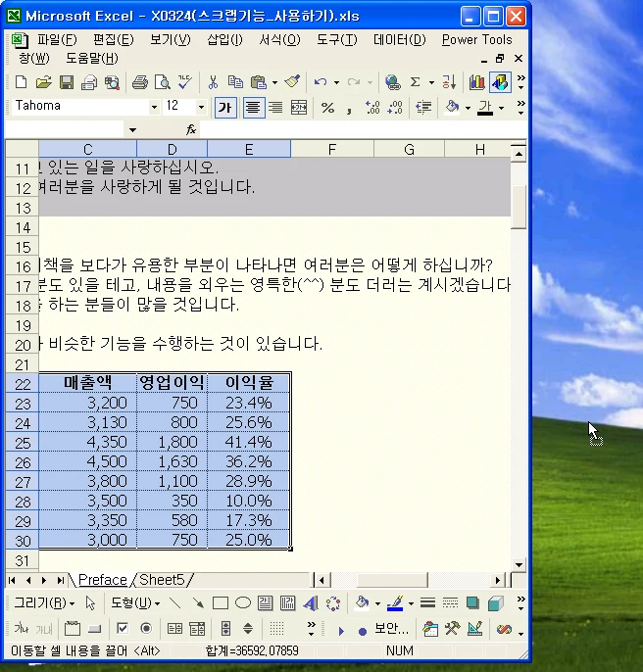The image size is (643, 672).
Task: Insert WordArt with the A icon
Action: 311,603
